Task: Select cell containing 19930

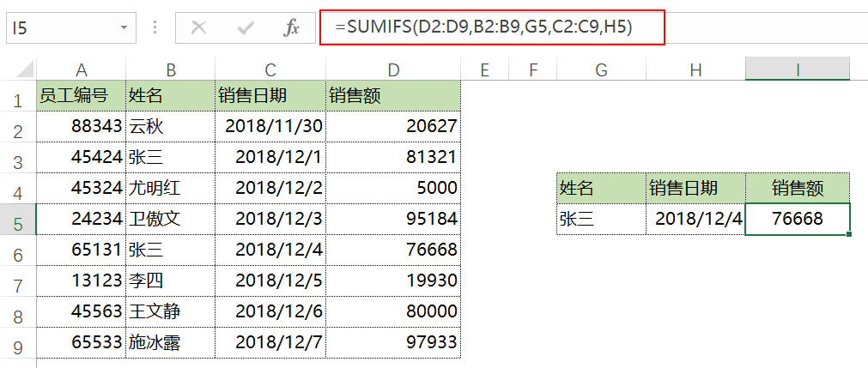Action: [x=393, y=281]
